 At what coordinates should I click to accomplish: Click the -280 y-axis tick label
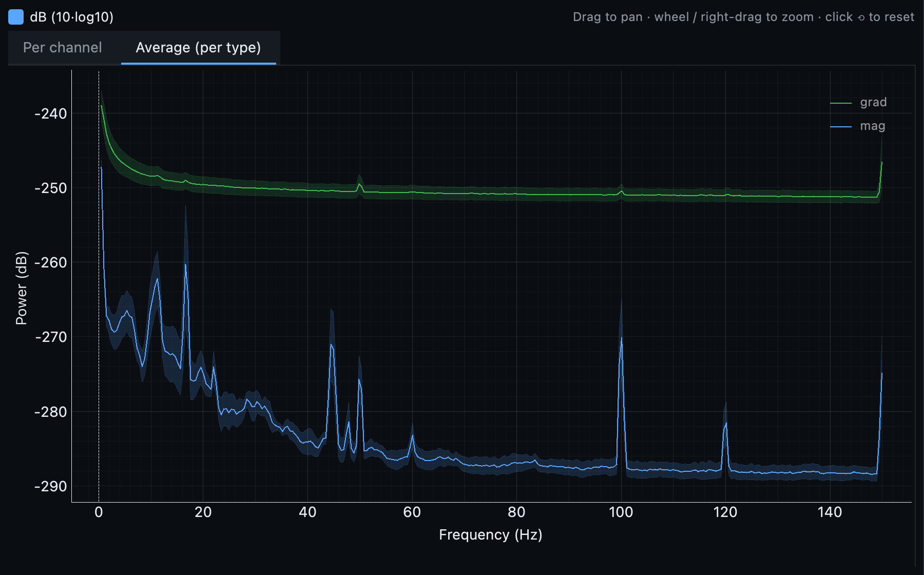(51, 412)
